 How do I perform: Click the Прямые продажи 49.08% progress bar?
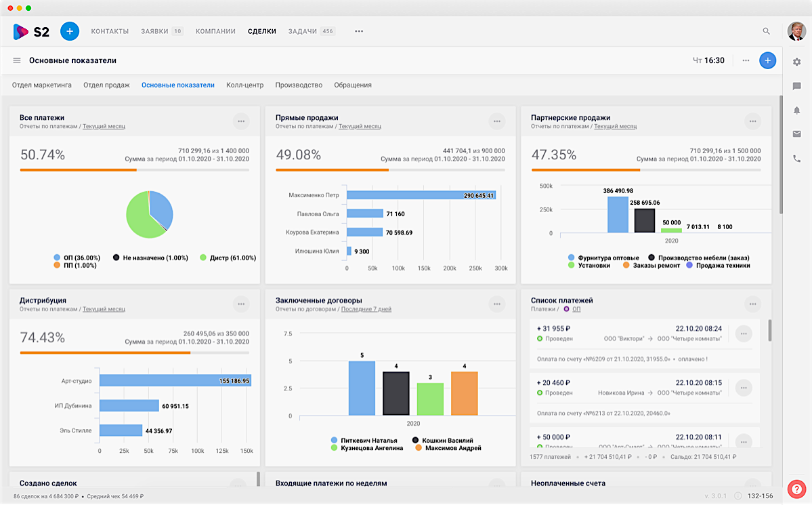tap(391, 170)
